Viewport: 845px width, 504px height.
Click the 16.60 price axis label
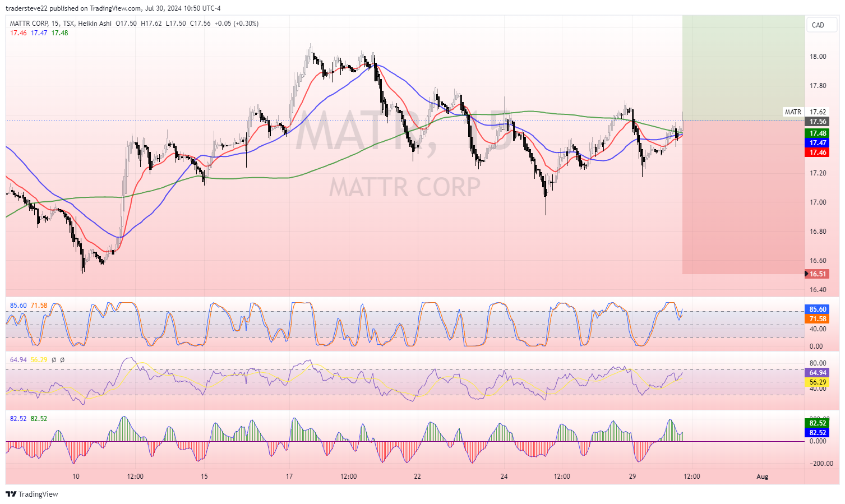[818, 261]
